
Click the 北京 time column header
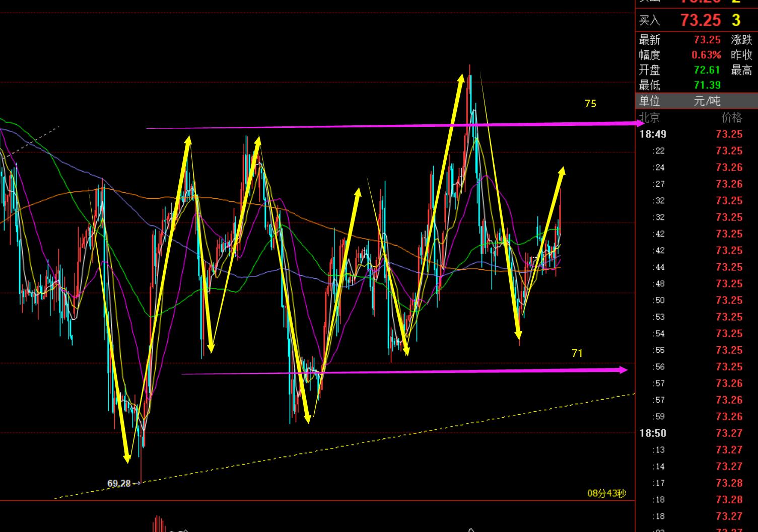click(649, 118)
